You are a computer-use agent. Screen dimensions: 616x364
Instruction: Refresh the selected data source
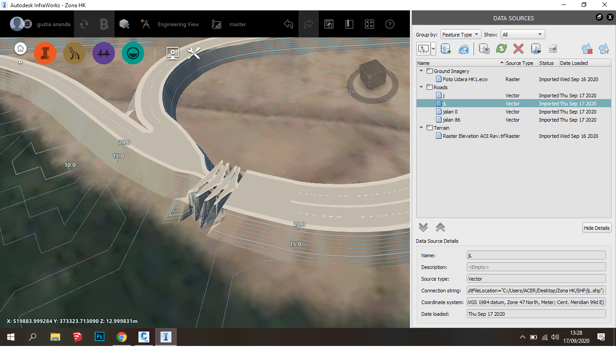point(501,49)
